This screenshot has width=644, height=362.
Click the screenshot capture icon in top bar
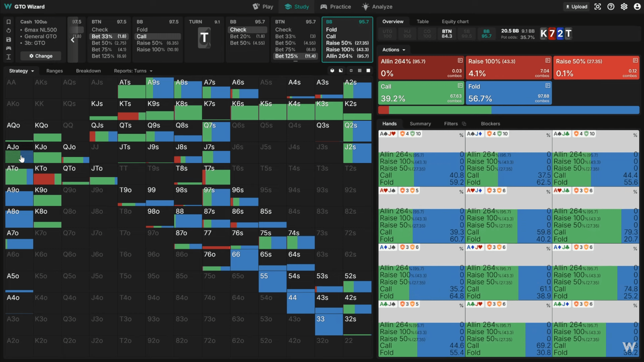click(x=597, y=7)
